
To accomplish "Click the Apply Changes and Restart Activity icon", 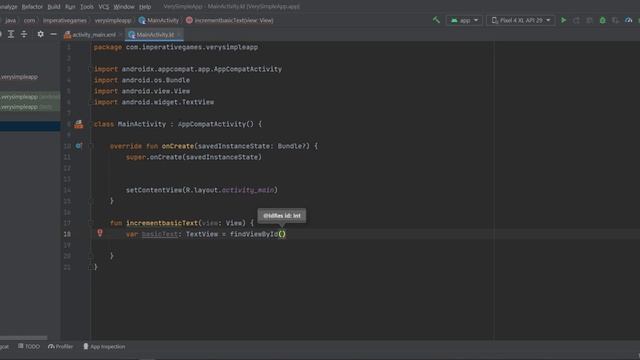I will 576,20.
